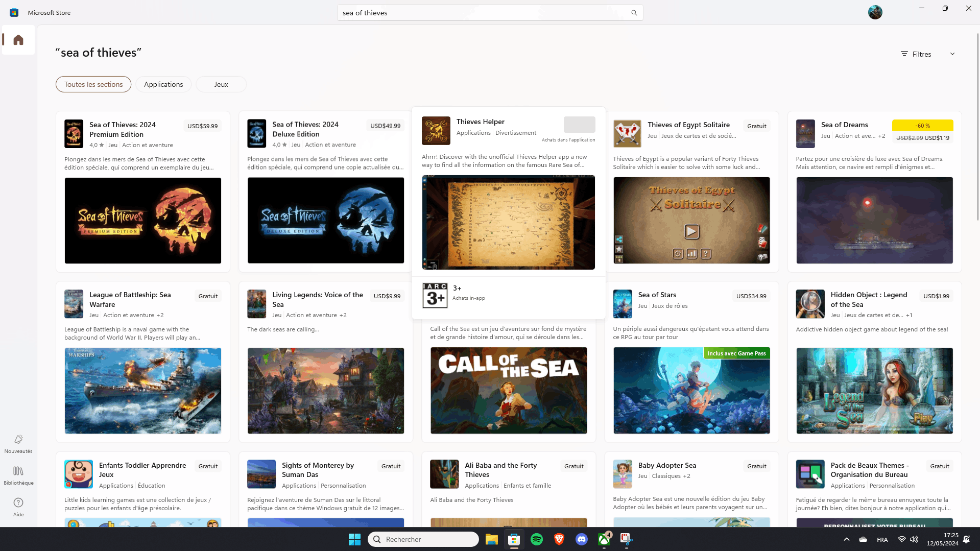The image size is (980, 551).
Task: Click the Thieves of Egypt Solitaire icon
Action: 627,134
